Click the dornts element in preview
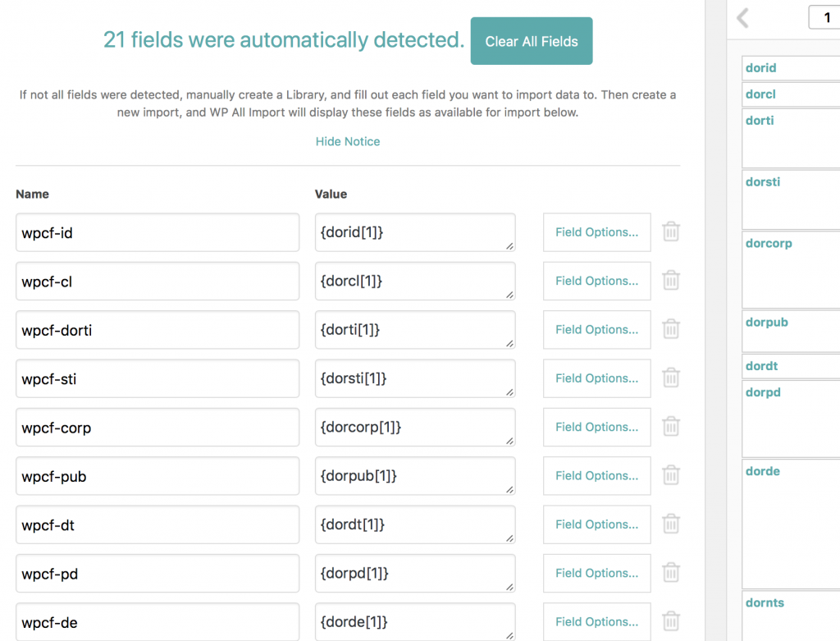Screen dimensions: 840x641 click(x=765, y=603)
